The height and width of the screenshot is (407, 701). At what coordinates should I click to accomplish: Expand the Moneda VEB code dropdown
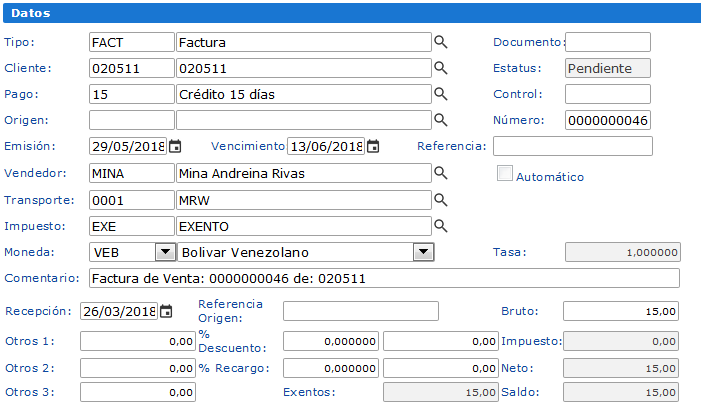point(165,252)
